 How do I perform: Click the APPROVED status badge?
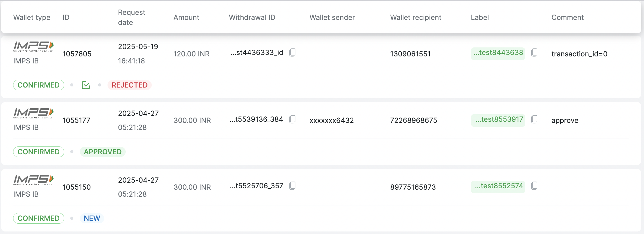click(102, 152)
